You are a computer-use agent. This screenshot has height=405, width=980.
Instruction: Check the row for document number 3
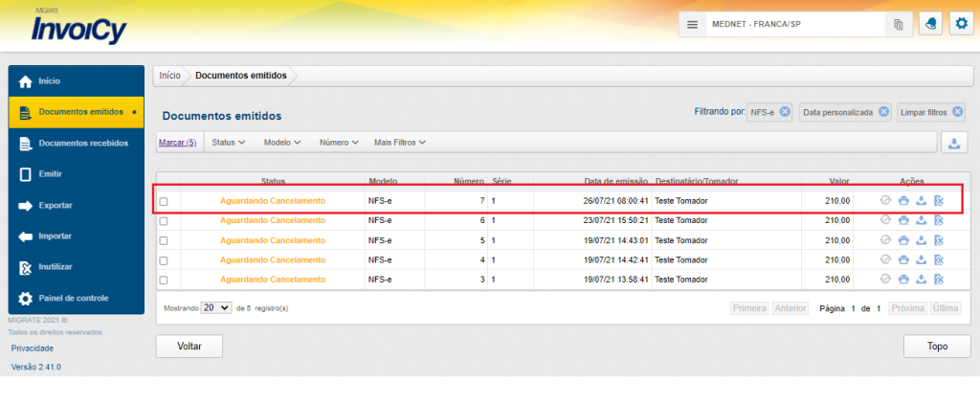(x=164, y=281)
